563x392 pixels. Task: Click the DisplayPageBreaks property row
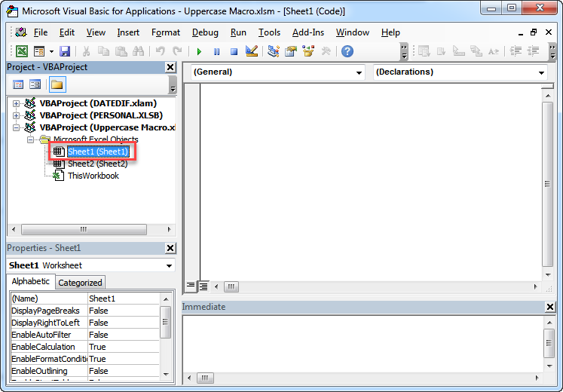pos(84,311)
